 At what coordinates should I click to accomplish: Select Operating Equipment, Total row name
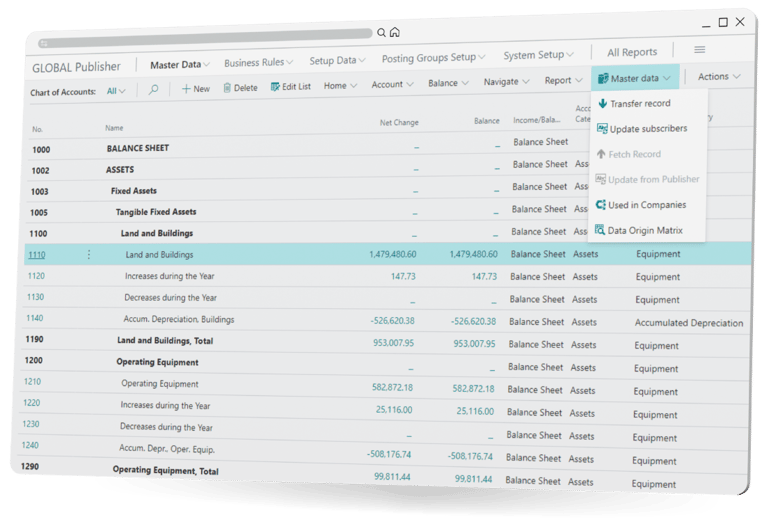(165, 471)
